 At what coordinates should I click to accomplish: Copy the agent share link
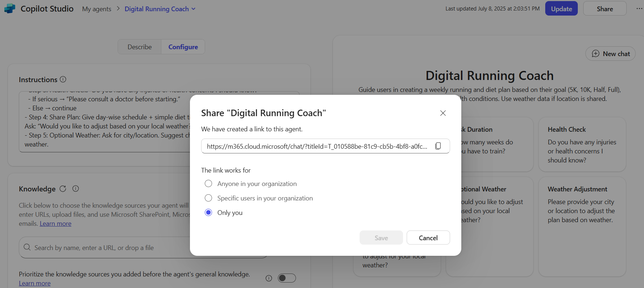point(438,146)
